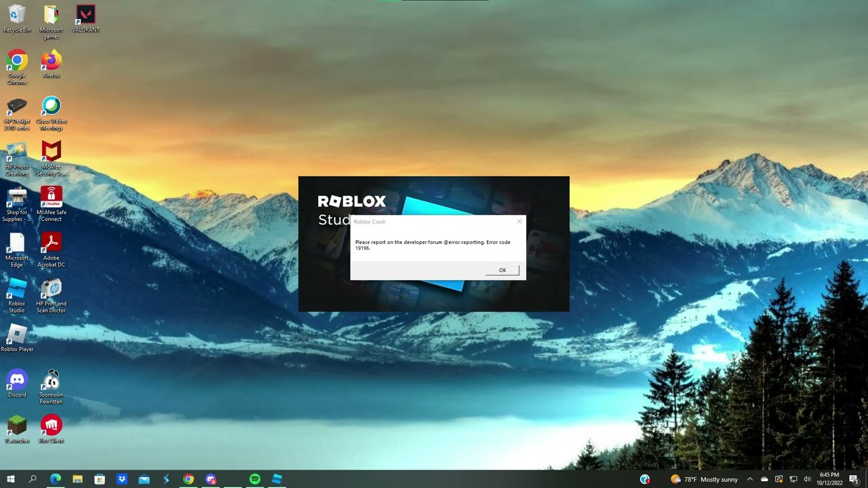The width and height of the screenshot is (868, 488).
Task: Select the HP Deskjet 3510 series icon
Action: 17,113
